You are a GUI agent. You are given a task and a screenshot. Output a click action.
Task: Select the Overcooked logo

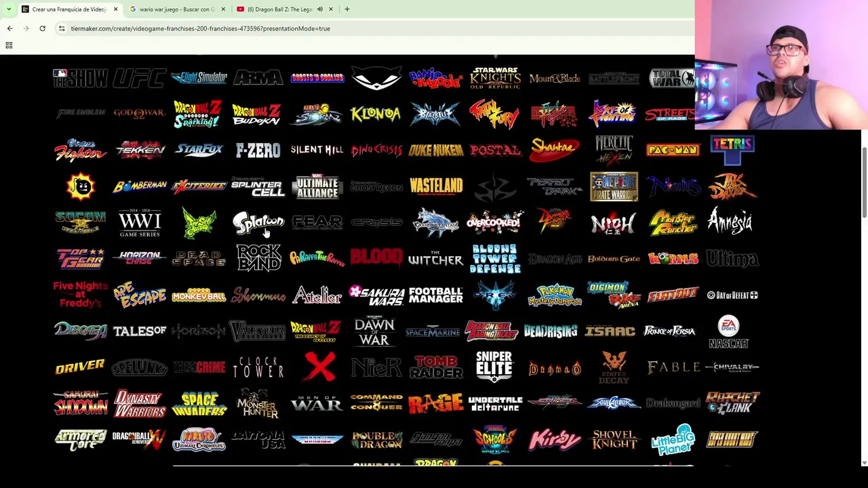[495, 222]
